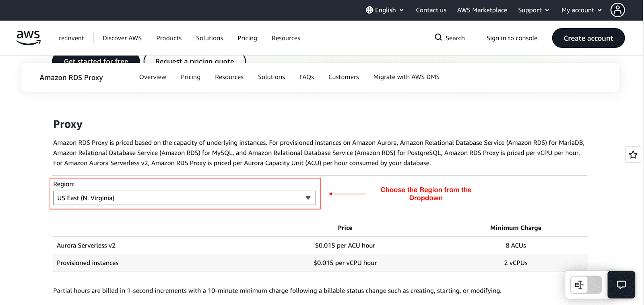This screenshot has width=644, height=305.
Task: Click the globe language icon
Action: tap(369, 10)
